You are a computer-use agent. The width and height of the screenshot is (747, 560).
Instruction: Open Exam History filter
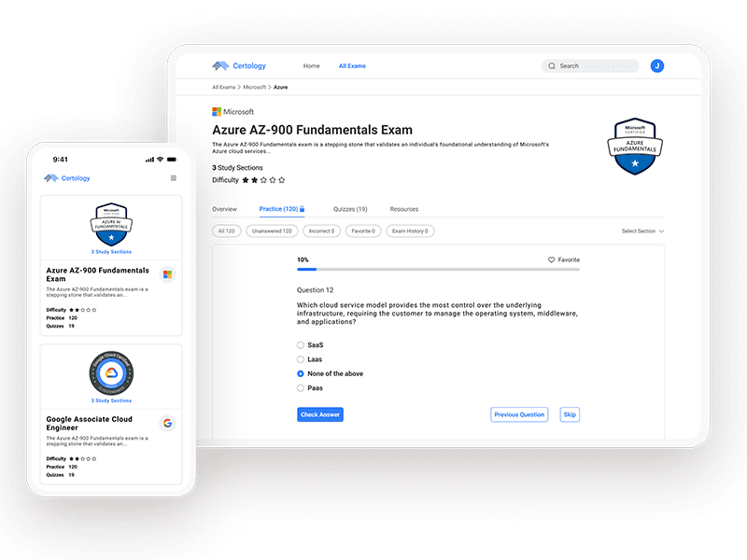tap(409, 231)
